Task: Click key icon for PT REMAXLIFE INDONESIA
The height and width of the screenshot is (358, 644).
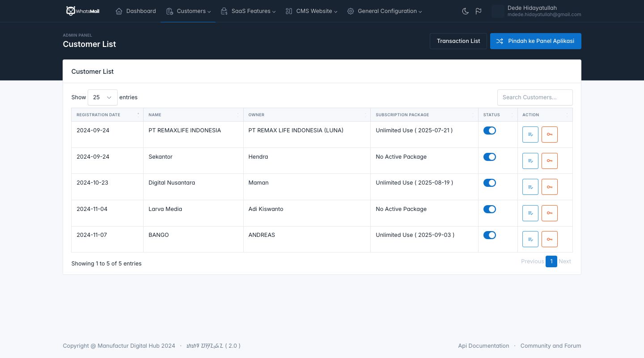Action: (549, 135)
